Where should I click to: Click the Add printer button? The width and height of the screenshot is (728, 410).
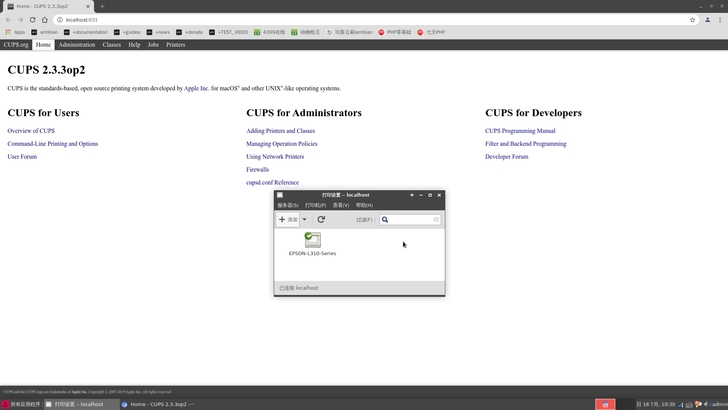tap(288, 219)
